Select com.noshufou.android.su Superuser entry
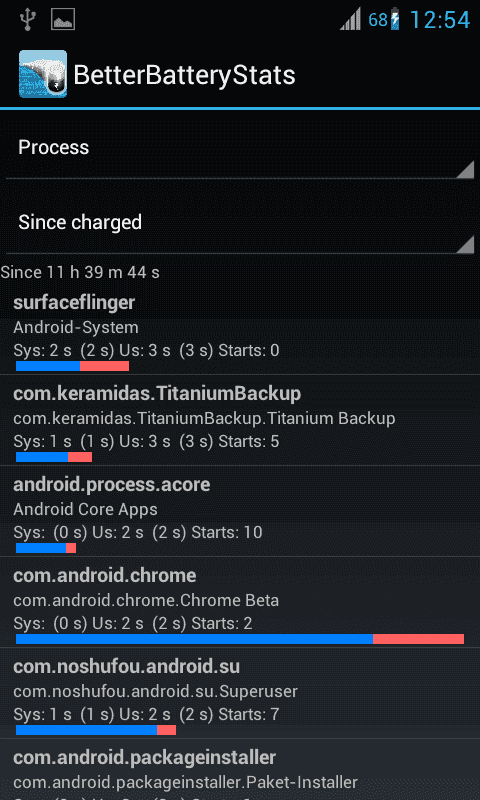 tap(240, 693)
